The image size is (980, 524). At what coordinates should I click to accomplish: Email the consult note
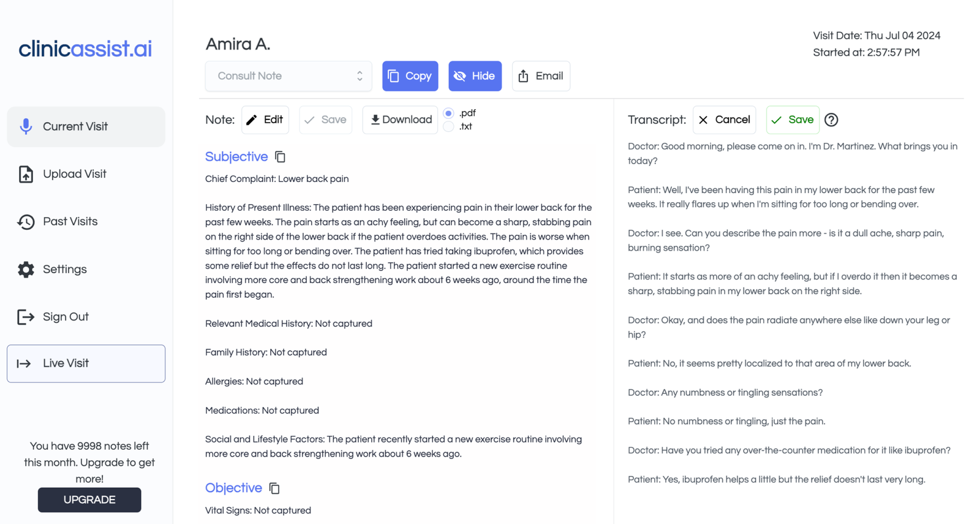(x=541, y=76)
